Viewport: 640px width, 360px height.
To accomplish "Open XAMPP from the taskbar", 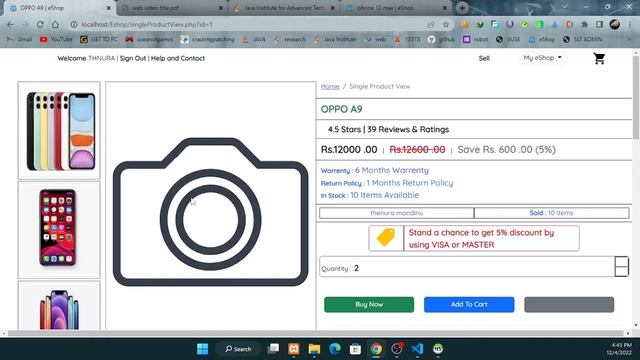I will pyautogui.click(x=294, y=349).
